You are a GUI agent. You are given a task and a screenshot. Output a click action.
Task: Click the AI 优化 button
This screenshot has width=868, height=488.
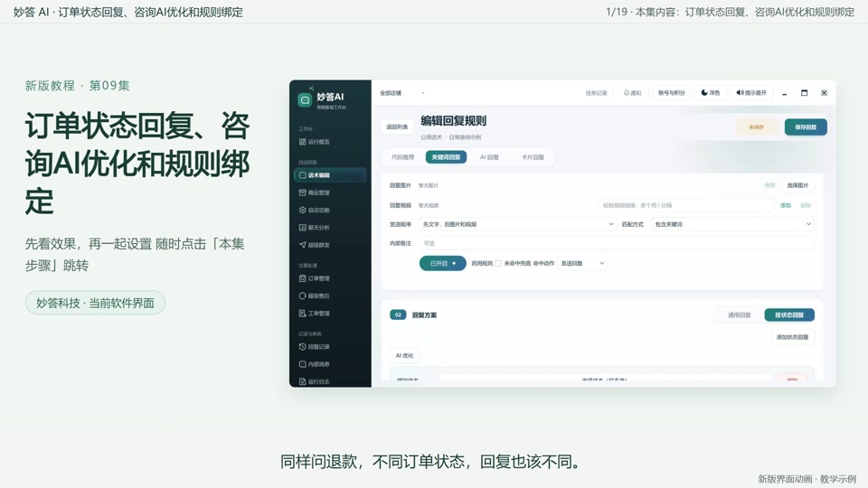point(405,356)
